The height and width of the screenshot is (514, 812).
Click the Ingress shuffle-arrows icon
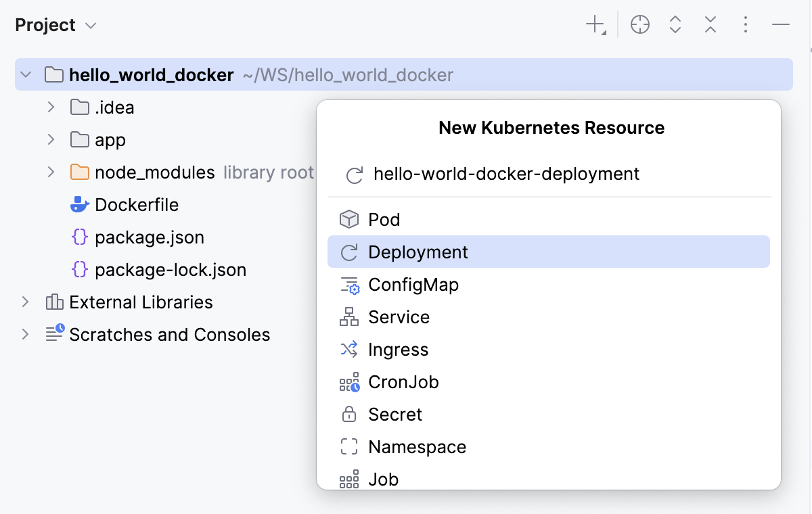(348, 349)
